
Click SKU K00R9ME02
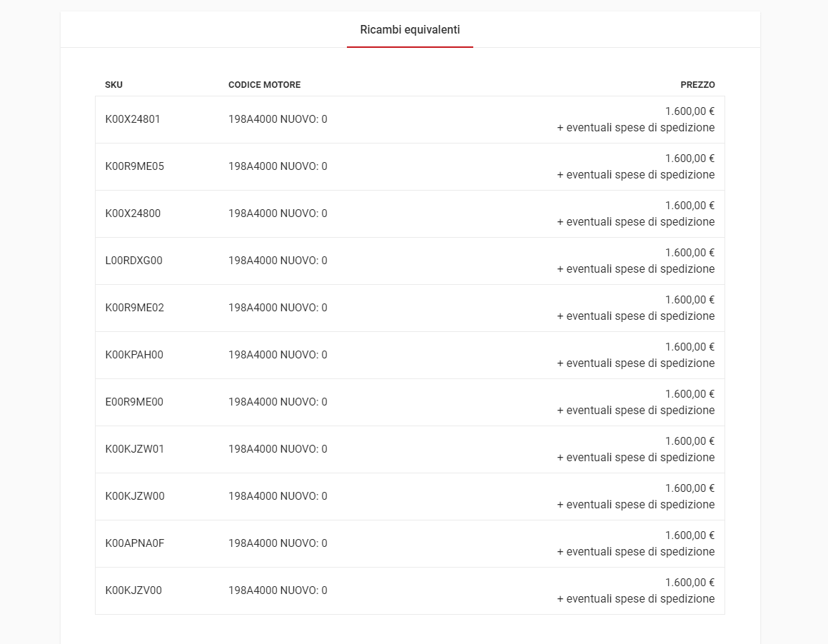135,308
